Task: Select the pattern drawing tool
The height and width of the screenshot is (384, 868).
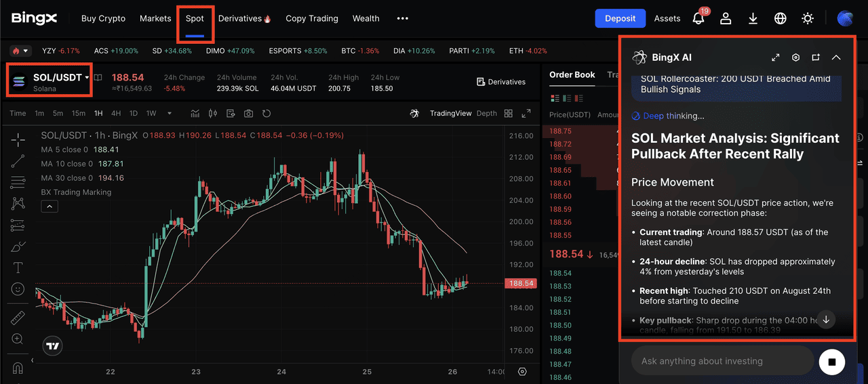Action: [18, 203]
